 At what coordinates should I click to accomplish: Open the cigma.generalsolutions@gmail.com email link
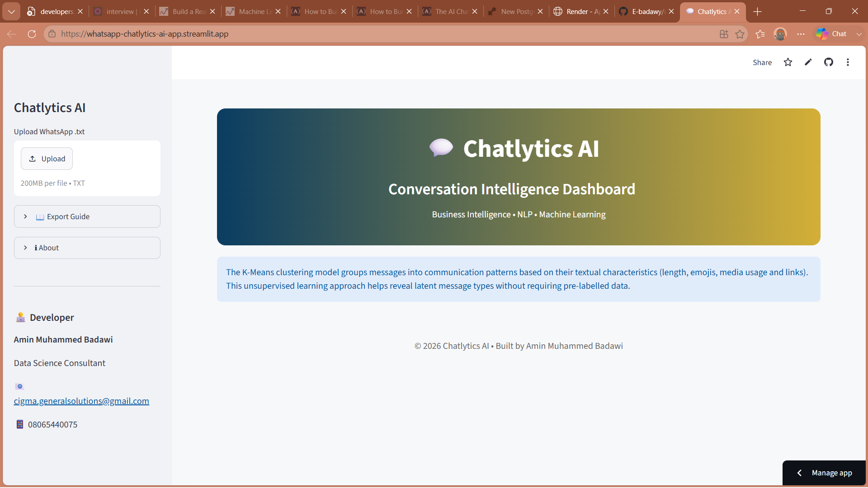(81, 401)
